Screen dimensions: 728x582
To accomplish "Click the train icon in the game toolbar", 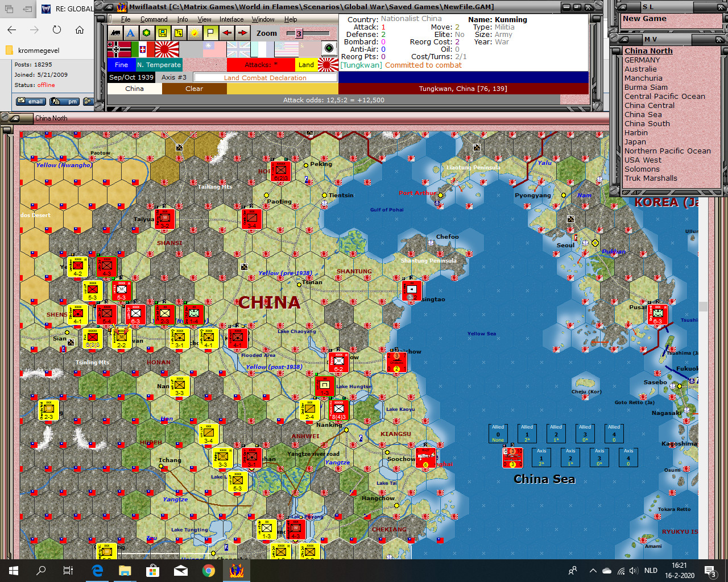I will click(x=116, y=33).
